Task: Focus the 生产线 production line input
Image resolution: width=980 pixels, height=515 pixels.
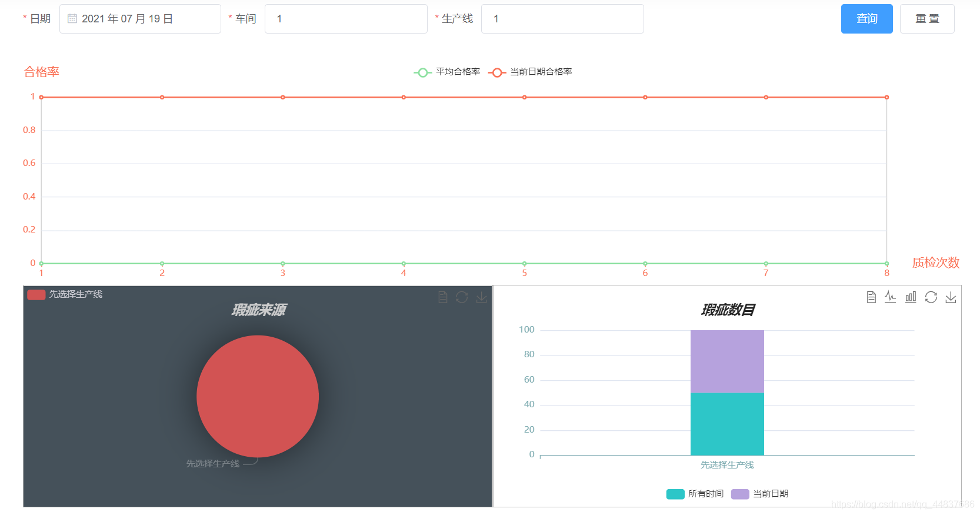Action: 562,19
